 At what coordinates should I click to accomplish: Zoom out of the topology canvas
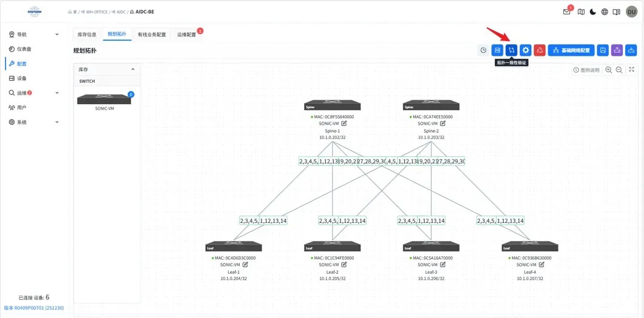pyautogui.click(x=619, y=70)
